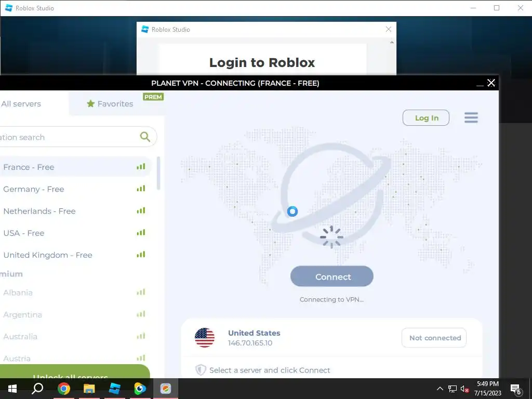Close the Planet VPN window
The image size is (532, 399).
491,83
